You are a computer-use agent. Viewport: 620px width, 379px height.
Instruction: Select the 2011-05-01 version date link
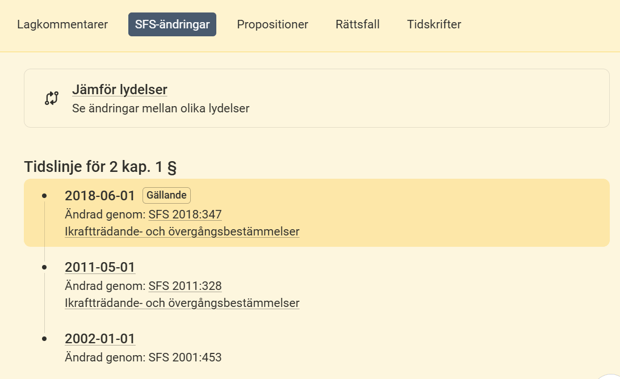100,267
